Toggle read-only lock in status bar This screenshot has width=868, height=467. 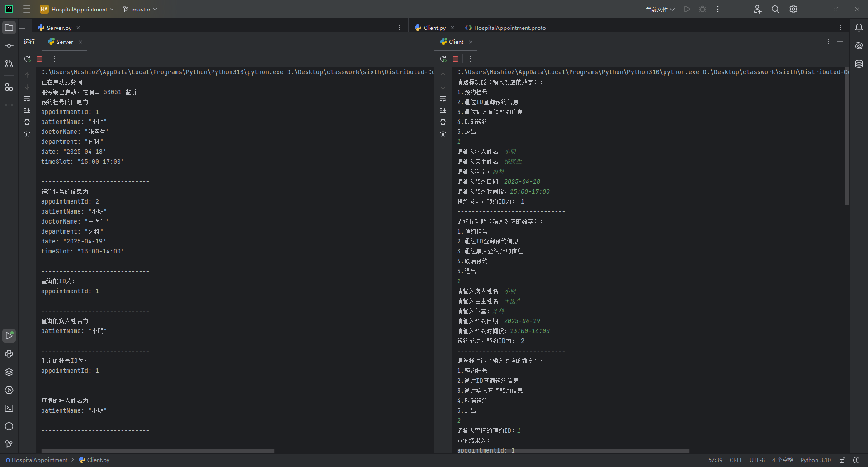coord(843,460)
